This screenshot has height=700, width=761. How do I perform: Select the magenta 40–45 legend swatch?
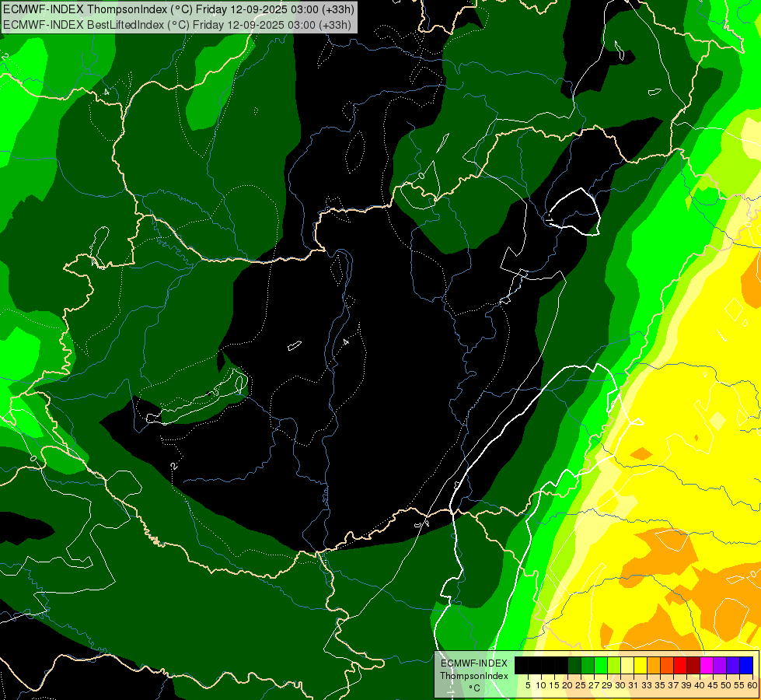point(706,665)
